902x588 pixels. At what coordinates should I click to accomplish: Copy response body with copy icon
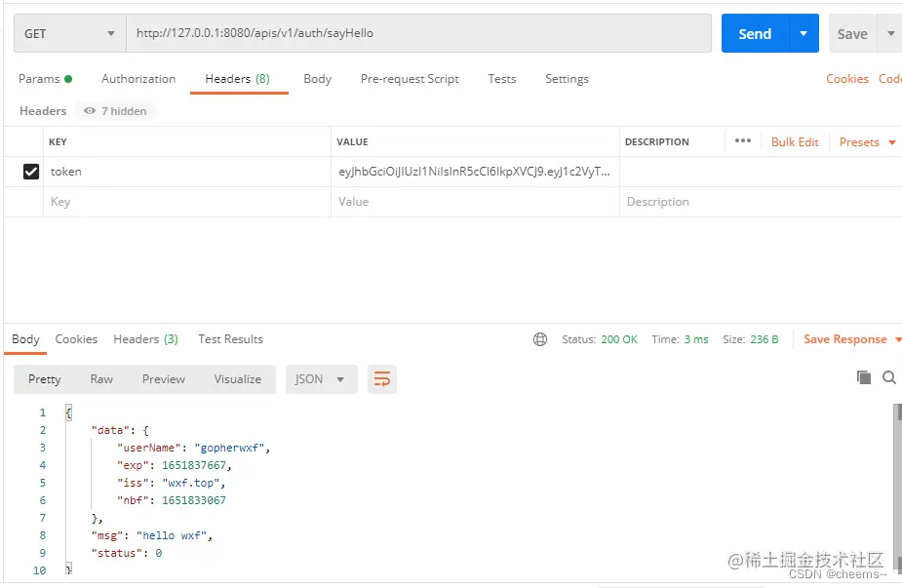[863, 377]
